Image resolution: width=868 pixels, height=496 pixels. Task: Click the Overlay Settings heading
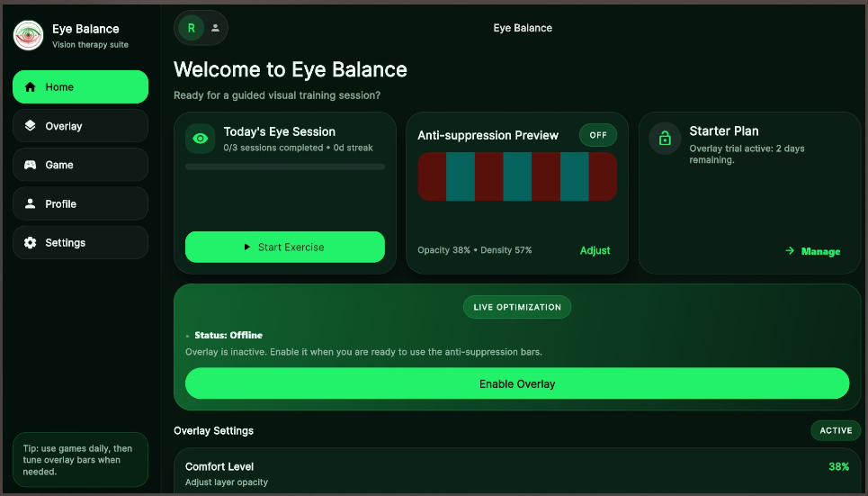coord(214,430)
